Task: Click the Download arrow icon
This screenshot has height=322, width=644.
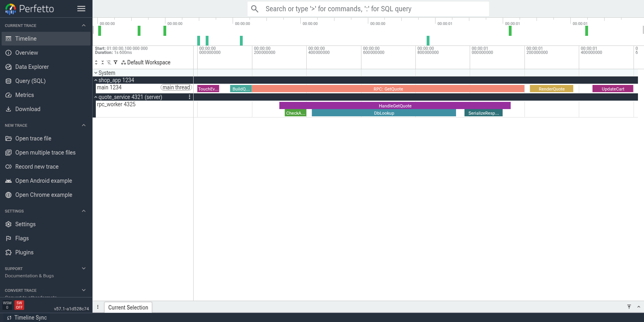Action: tap(8, 109)
